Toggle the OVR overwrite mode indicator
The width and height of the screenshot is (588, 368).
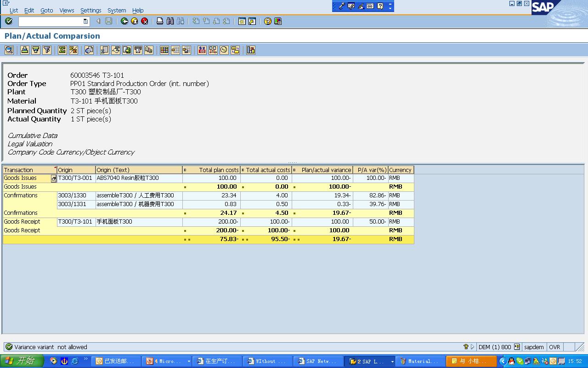pos(554,347)
